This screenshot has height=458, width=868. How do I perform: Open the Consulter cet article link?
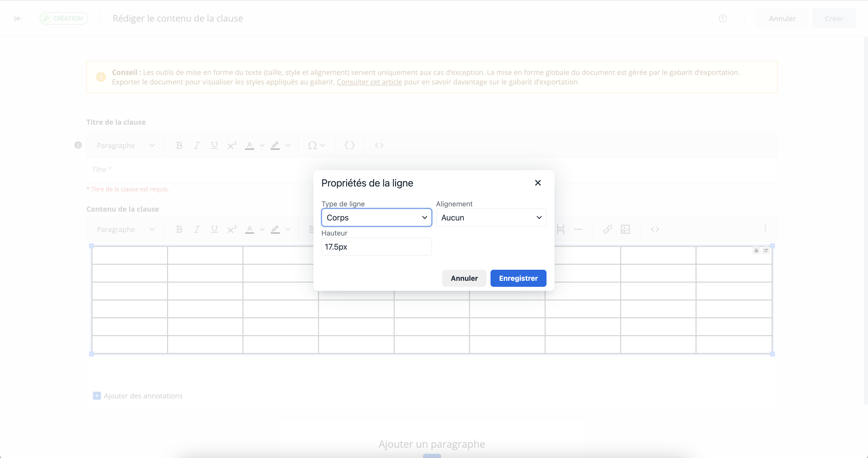369,82
